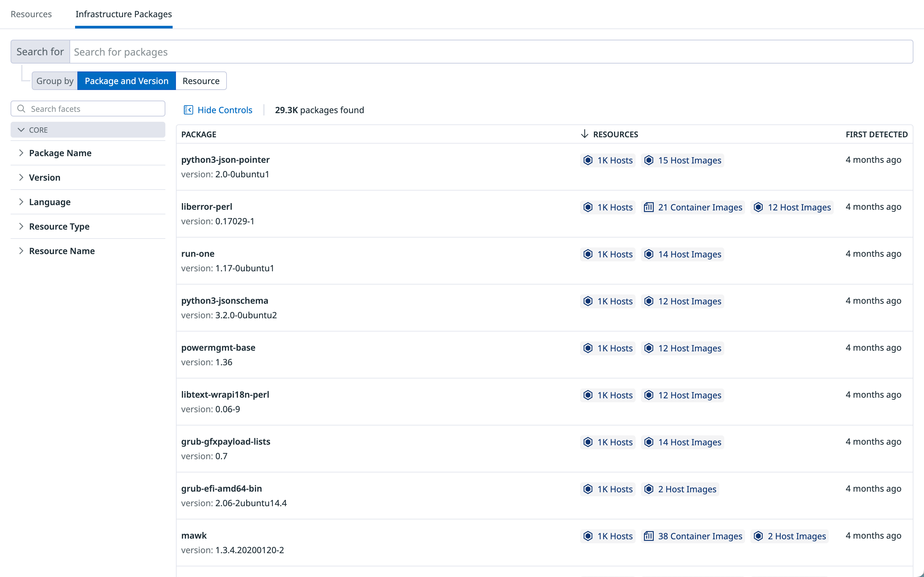This screenshot has width=924, height=577.
Task: Click the search magnifier icon in facets box
Action: click(x=21, y=109)
